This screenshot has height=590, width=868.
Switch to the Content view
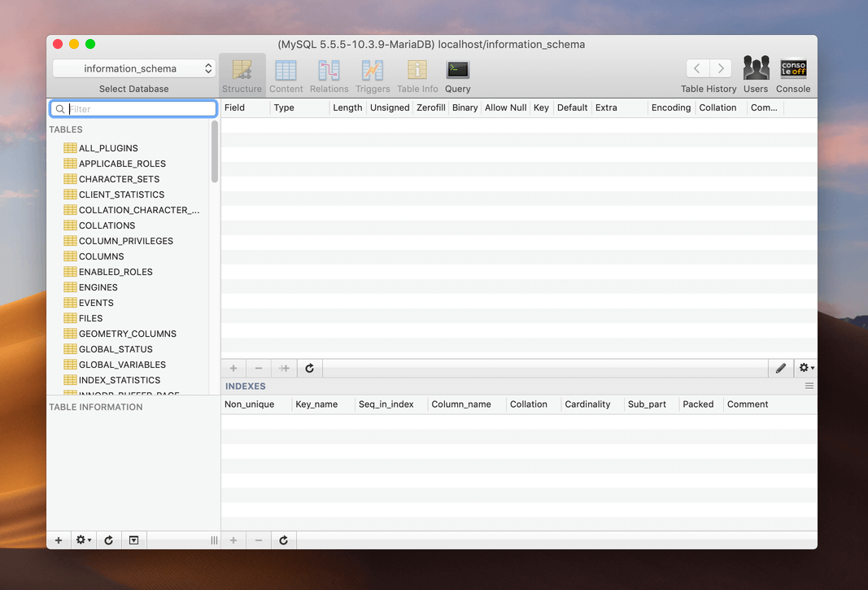tap(286, 76)
